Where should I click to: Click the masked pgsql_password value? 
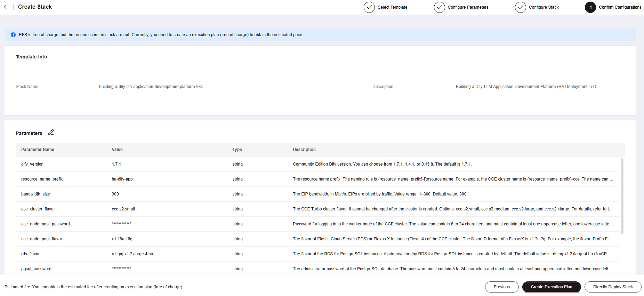[121, 268]
